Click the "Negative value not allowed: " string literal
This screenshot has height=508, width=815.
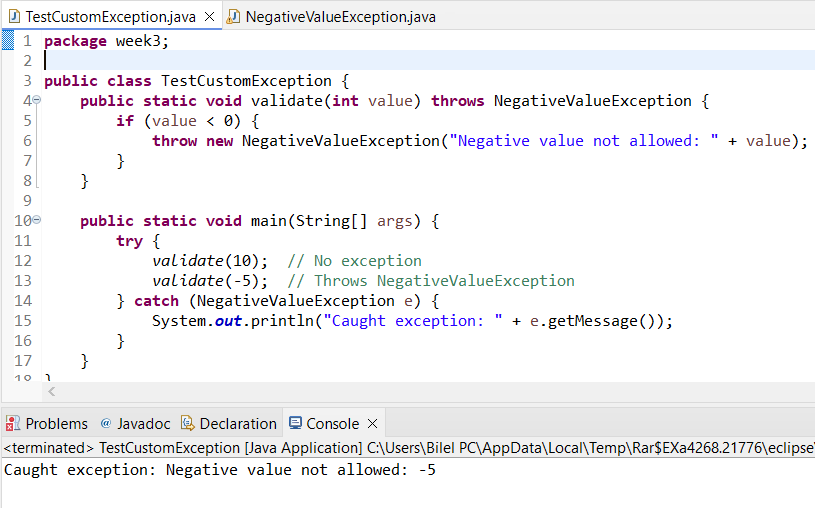(584, 141)
